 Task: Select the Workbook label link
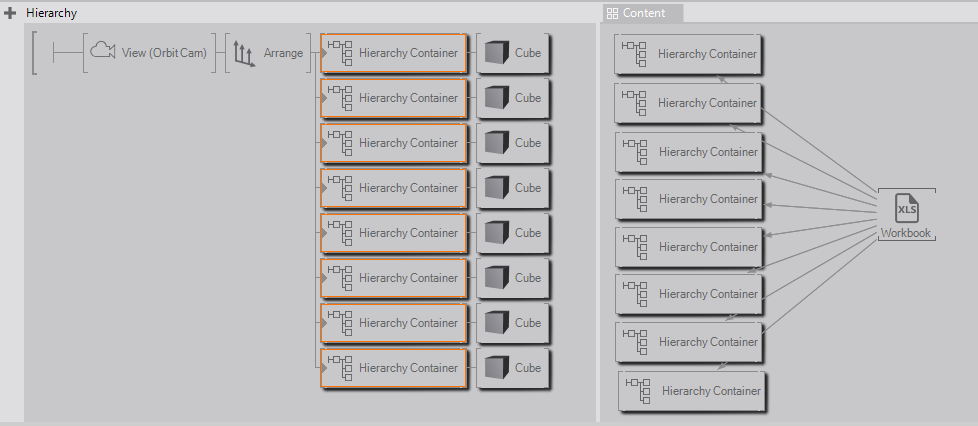905,233
